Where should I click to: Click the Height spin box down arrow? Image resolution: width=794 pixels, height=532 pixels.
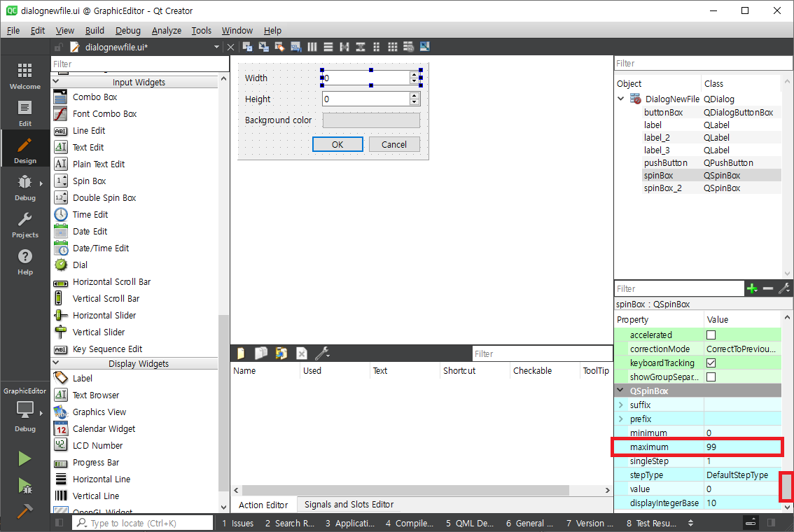coord(415,101)
